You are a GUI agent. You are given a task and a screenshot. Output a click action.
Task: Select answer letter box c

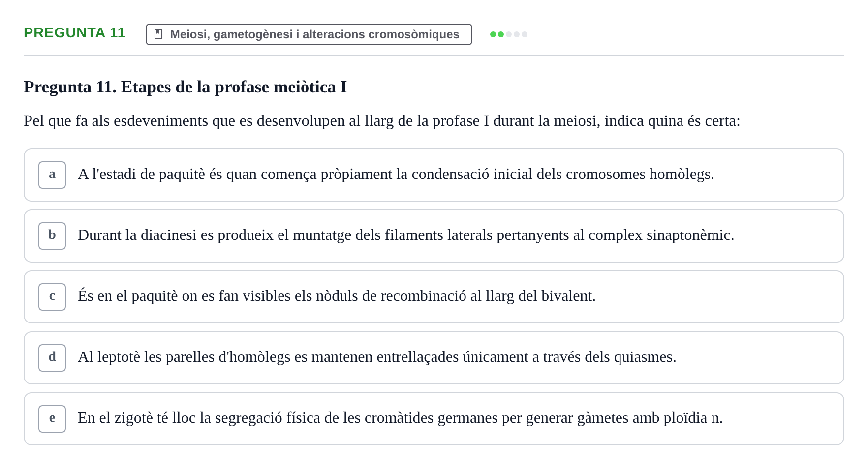click(52, 297)
